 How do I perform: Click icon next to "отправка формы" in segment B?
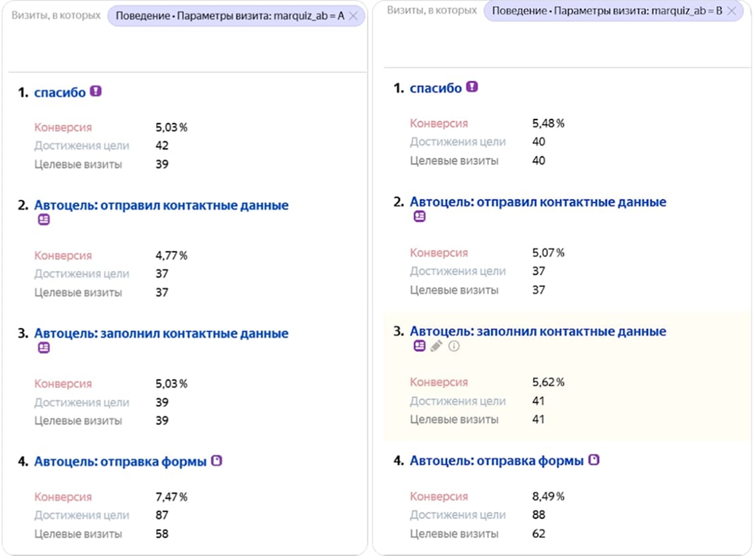pyautogui.click(x=594, y=460)
